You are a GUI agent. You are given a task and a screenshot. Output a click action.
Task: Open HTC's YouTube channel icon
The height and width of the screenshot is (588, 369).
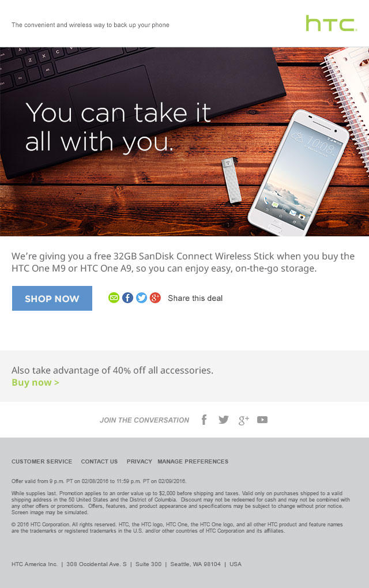[x=262, y=420]
